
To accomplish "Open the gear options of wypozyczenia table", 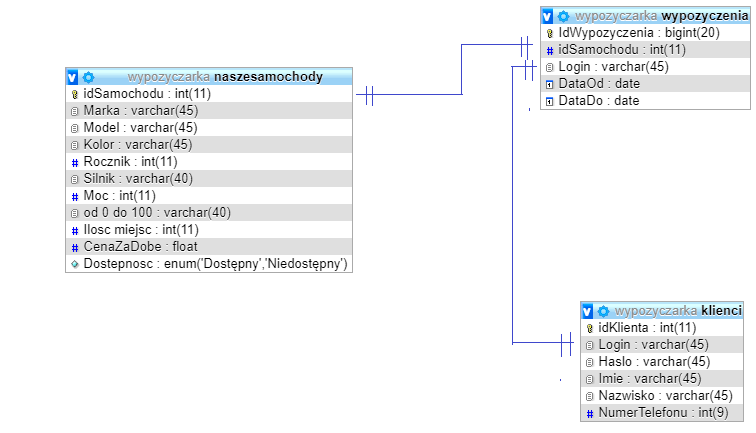I will click(563, 16).
